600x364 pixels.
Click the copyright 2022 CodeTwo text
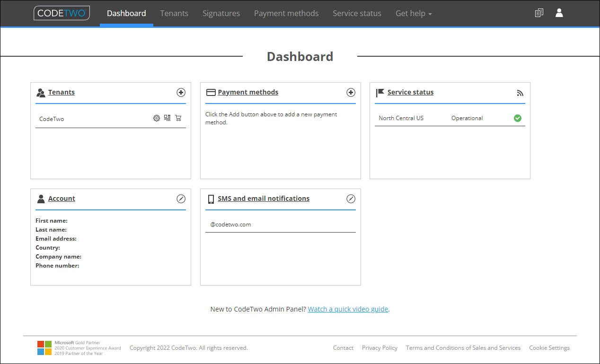coord(189,348)
